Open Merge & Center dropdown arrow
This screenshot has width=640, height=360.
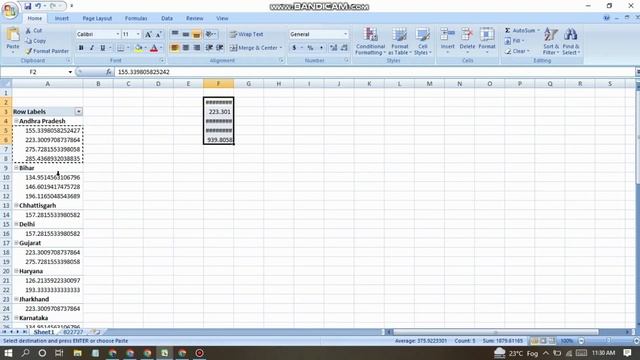click(x=281, y=48)
